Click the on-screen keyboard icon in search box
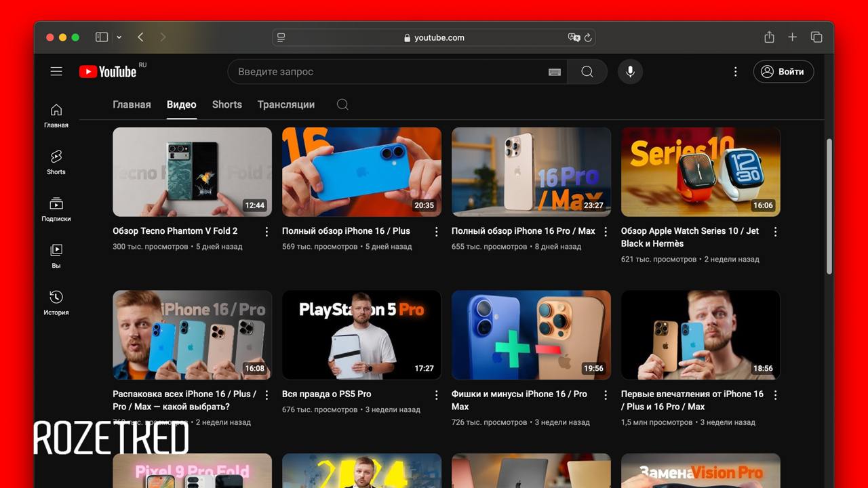This screenshot has height=488, width=868. 555,72
